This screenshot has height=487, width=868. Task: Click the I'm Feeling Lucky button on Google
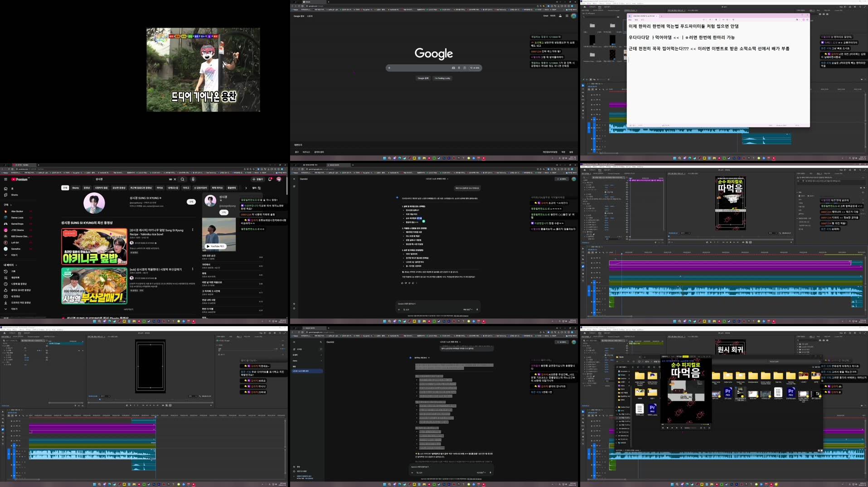point(442,78)
